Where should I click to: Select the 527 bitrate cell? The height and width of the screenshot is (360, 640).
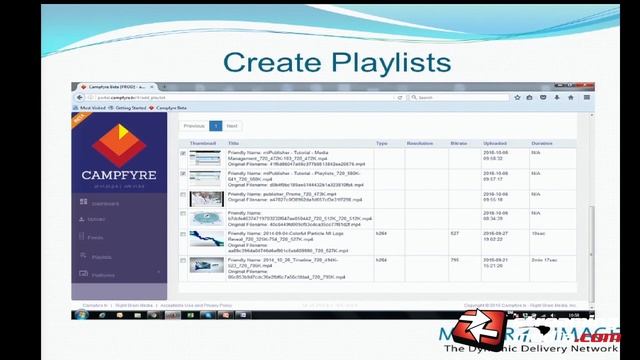[455, 233]
